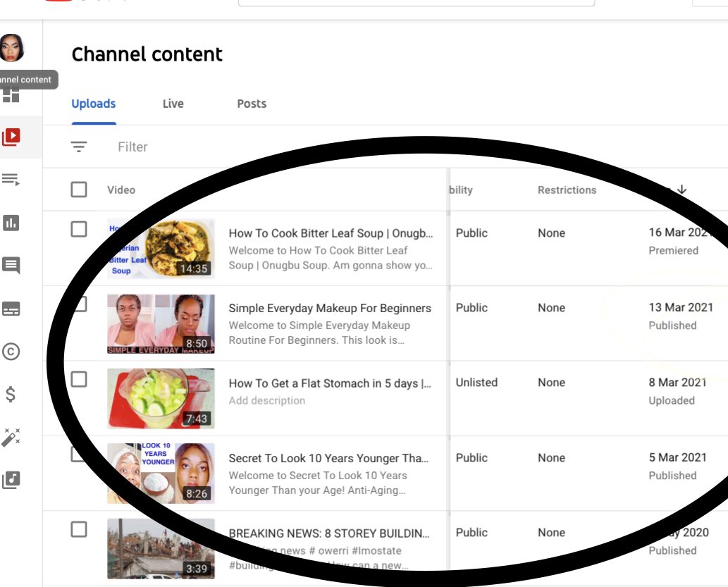Open the Audio library sidebar icon
The width and height of the screenshot is (728, 587).
tap(11, 480)
